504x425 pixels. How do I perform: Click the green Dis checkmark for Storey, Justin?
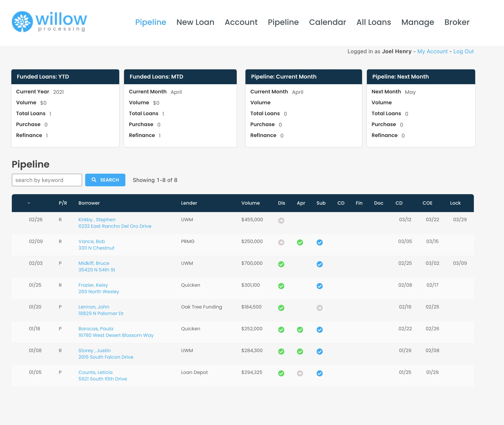pos(281,351)
